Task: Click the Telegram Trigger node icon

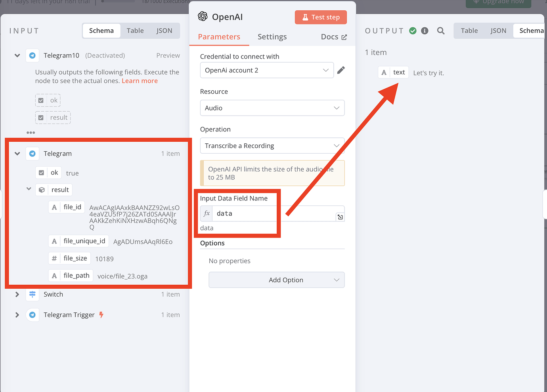Action: [x=32, y=315]
